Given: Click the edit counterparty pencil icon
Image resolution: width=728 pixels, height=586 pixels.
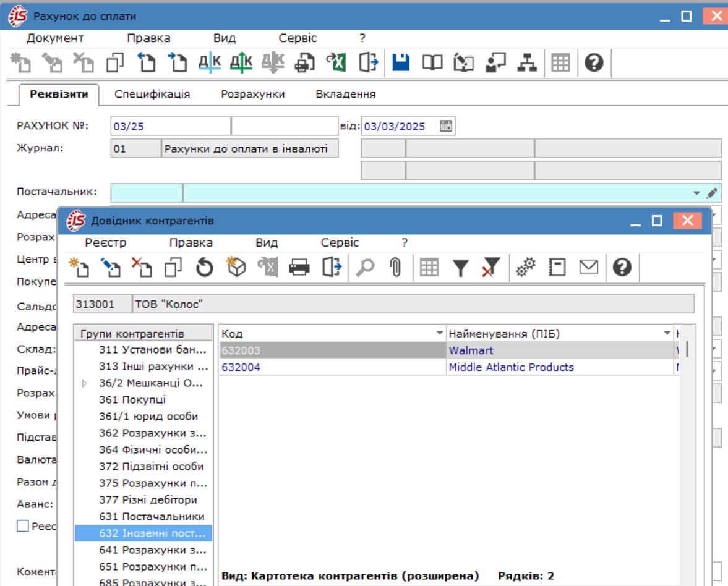Looking at the screenshot, I should pyautogui.click(x=111, y=267).
